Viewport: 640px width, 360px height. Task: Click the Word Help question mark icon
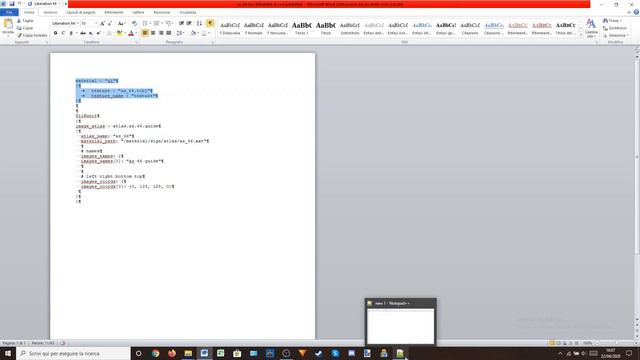tap(636, 12)
